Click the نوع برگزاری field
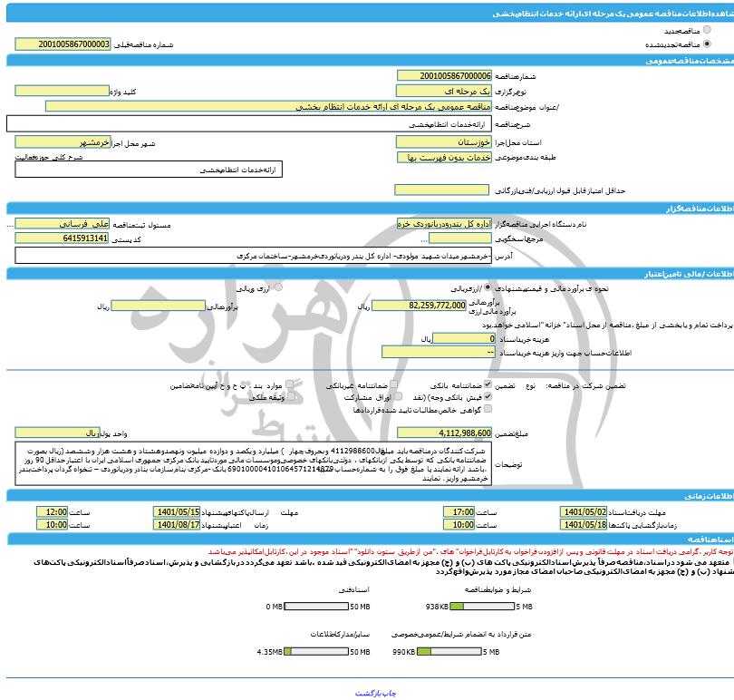Screen dimensions: 734x700 (444, 92)
